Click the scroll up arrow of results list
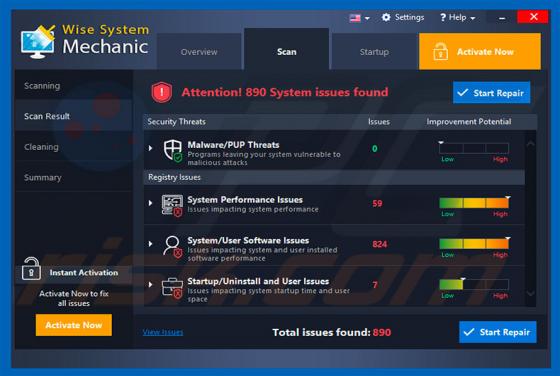The image size is (560, 376). (x=530, y=144)
